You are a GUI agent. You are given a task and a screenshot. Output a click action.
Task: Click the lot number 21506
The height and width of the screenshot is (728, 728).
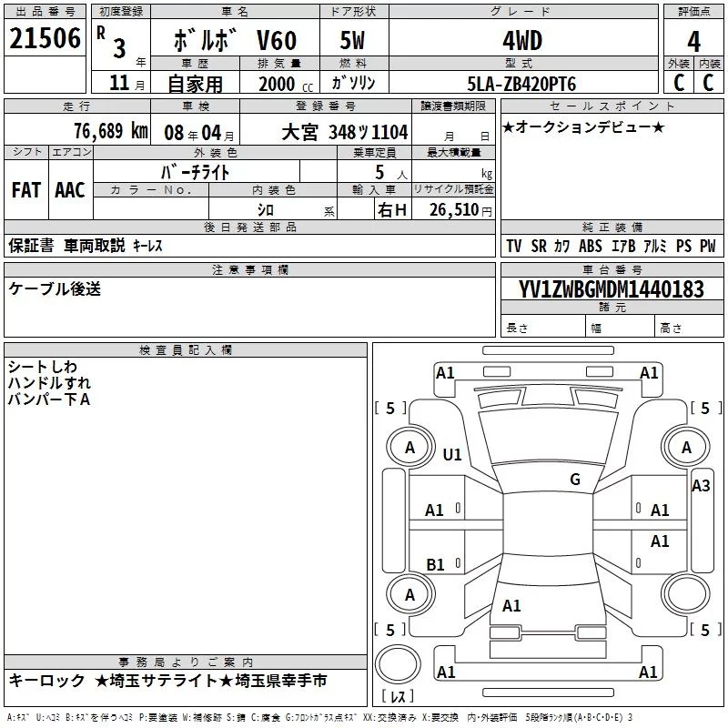click(45, 38)
